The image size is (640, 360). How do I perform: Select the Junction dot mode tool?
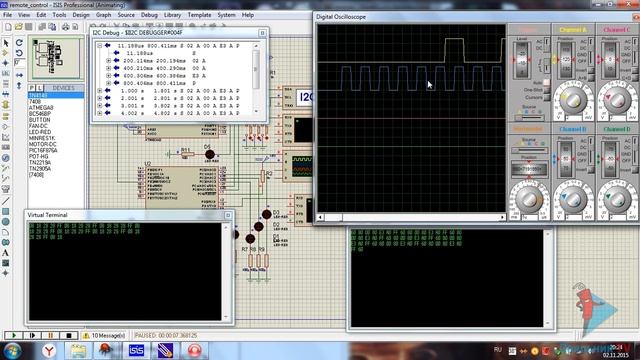tap(6, 63)
